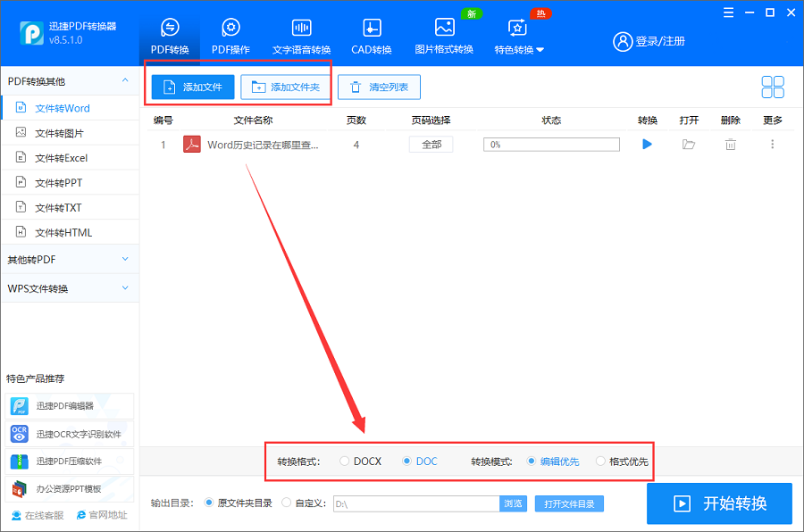
Task: Click the 官网地址 link
Action: [x=102, y=515]
